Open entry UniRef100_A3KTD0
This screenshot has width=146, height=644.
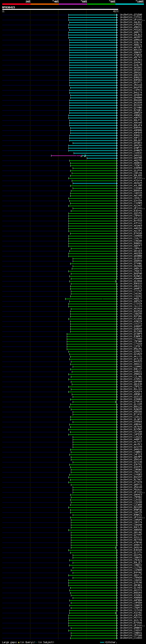(131, 615)
